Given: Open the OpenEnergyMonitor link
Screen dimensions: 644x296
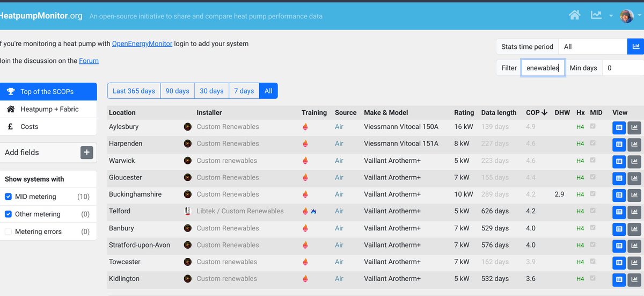Looking at the screenshot, I should [x=142, y=44].
